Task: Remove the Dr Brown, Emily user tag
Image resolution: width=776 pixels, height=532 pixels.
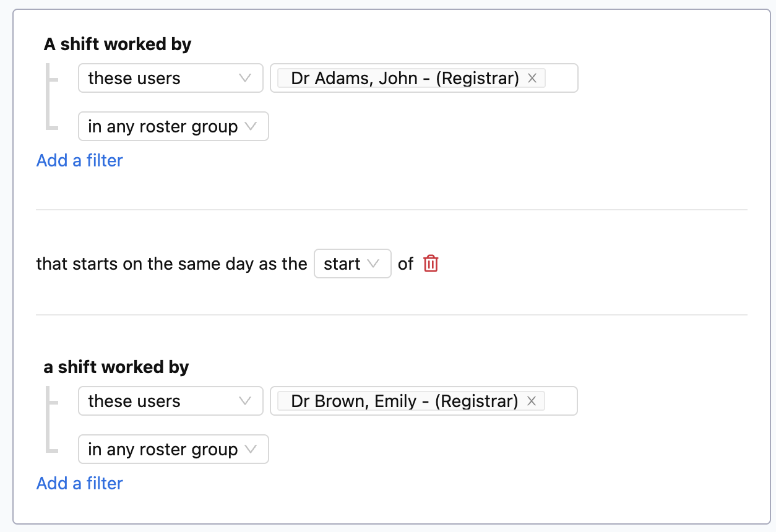Action: [531, 401]
